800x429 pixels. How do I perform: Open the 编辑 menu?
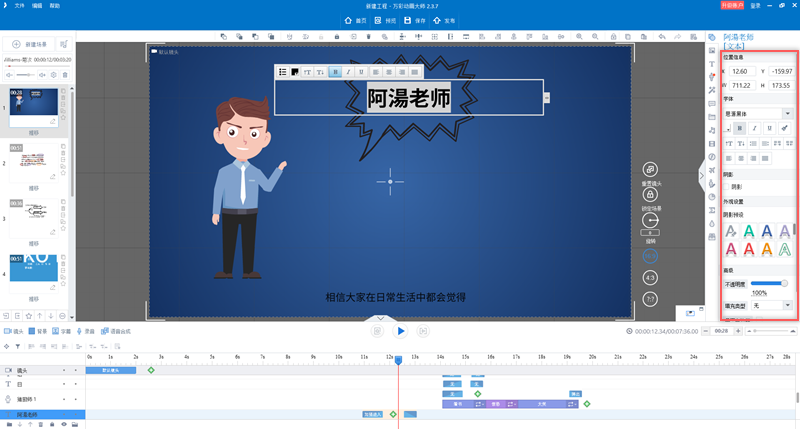click(x=37, y=6)
